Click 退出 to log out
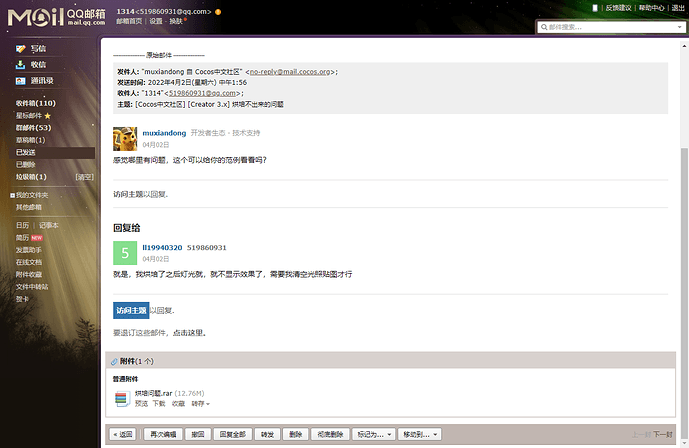689x448 pixels. click(678, 8)
